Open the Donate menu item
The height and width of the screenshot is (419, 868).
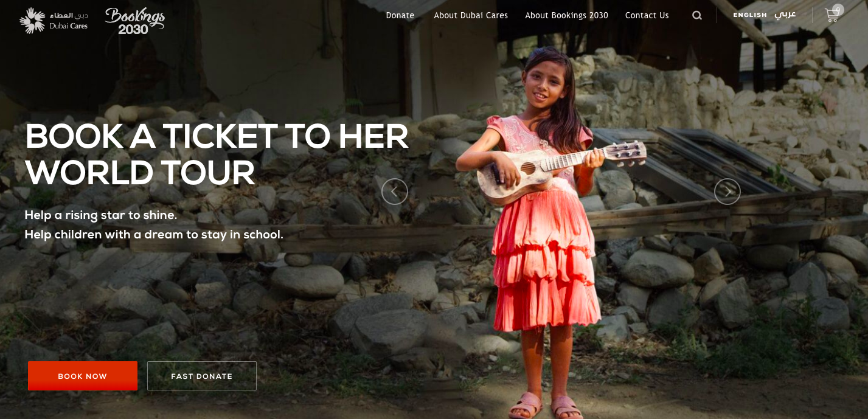click(x=400, y=16)
